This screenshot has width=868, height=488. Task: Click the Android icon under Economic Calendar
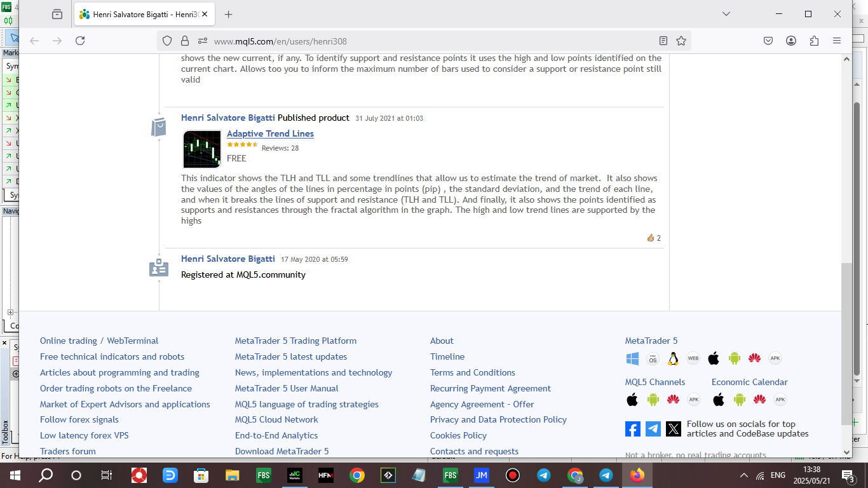coord(739,400)
